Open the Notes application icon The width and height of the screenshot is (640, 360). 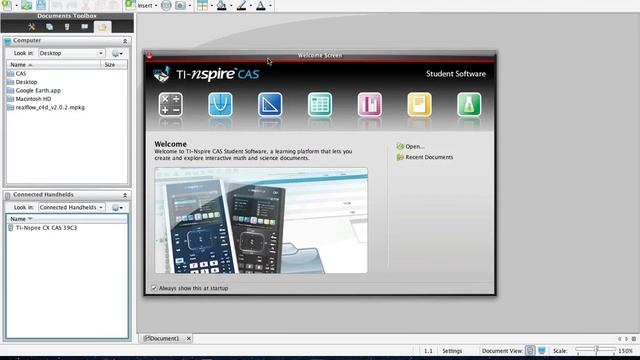click(420, 104)
